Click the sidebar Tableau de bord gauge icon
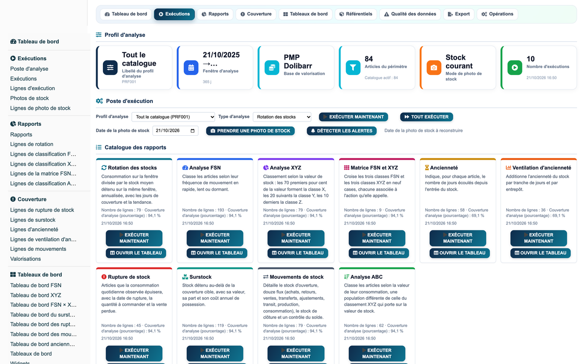The width and height of the screenshot is (588, 364). pos(13,42)
